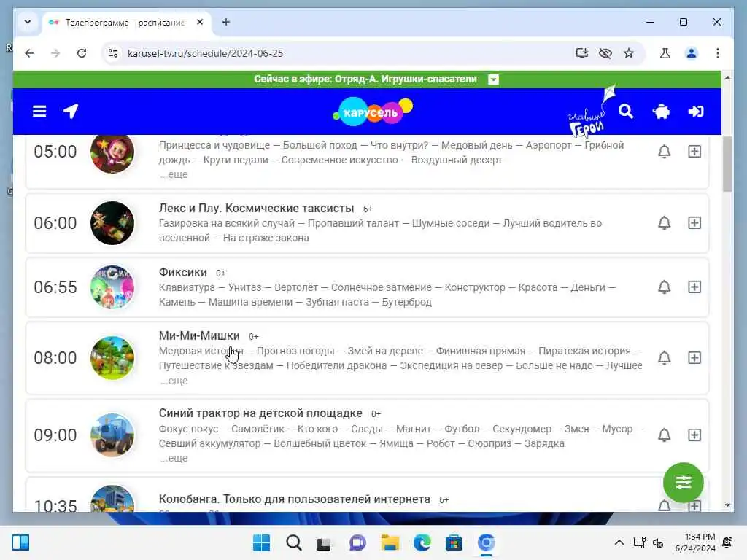The width and height of the screenshot is (747, 560).
Task: Add Лекс и Плу with the plus icon
Action: [x=694, y=223]
